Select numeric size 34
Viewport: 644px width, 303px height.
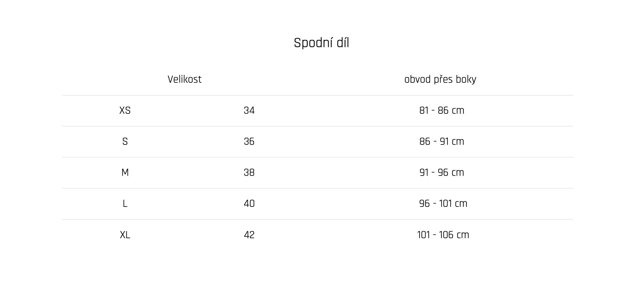click(x=249, y=110)
